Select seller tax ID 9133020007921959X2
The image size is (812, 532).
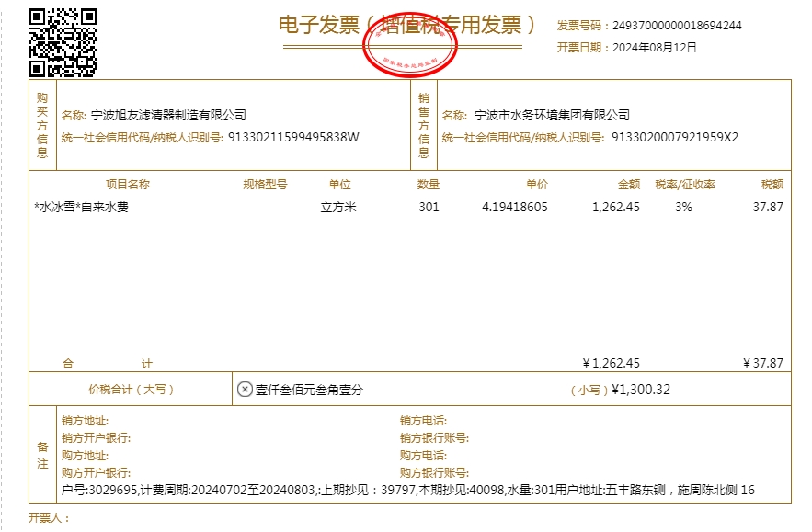674,138
